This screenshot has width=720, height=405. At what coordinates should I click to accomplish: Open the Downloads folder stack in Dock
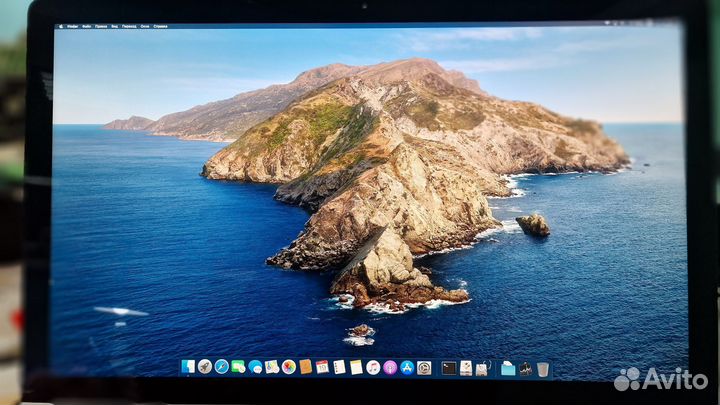(x=508, y=368)
